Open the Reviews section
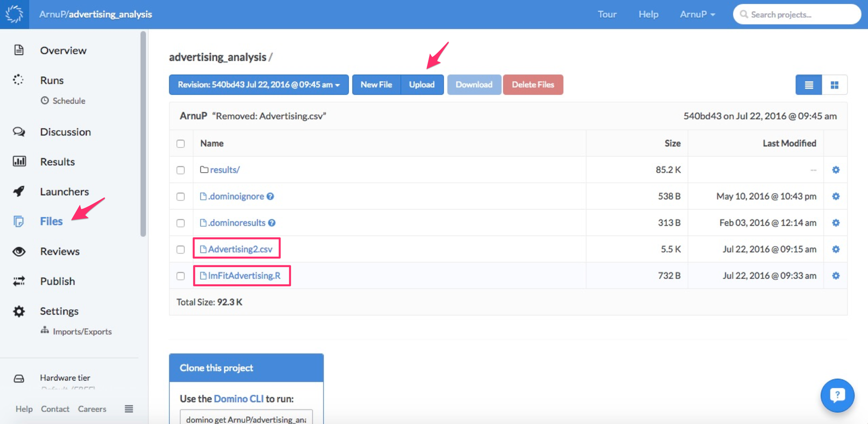 click(60, 251)
